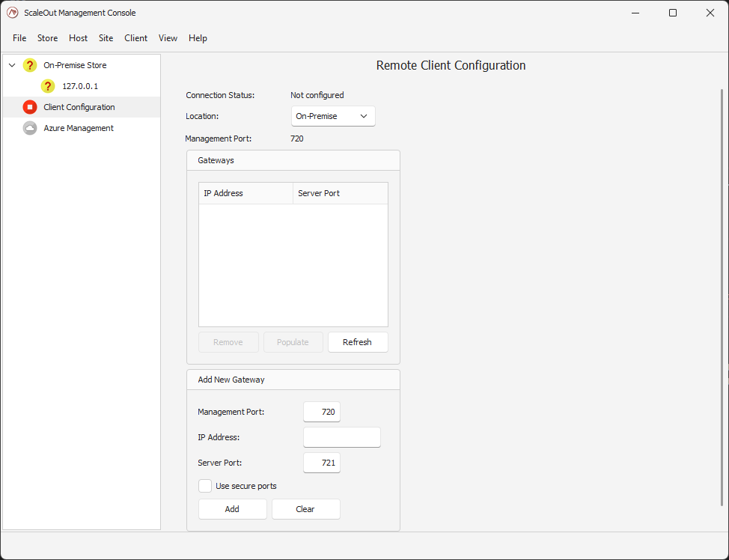Click the Refresh gateways button
The image size is (729, 560).
358,342
